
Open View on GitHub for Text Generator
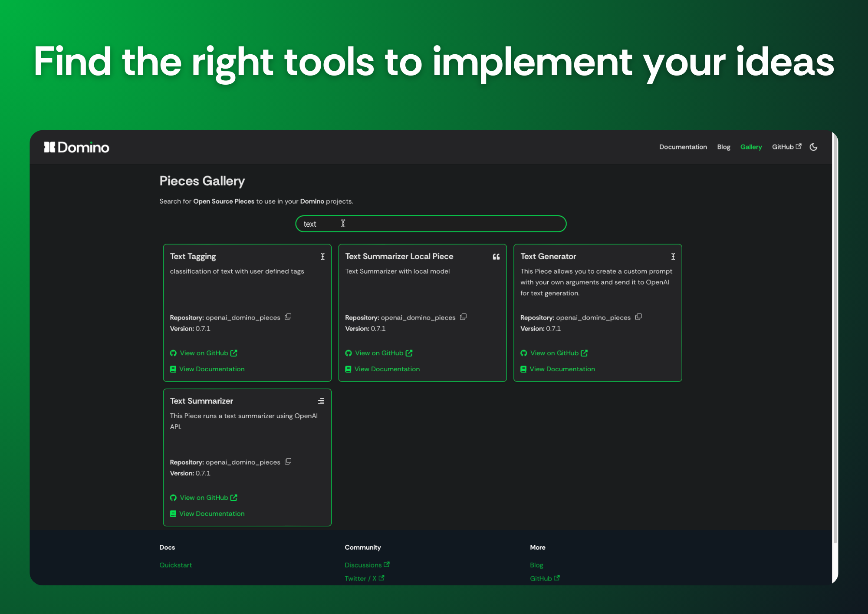(x=554, y=353)
